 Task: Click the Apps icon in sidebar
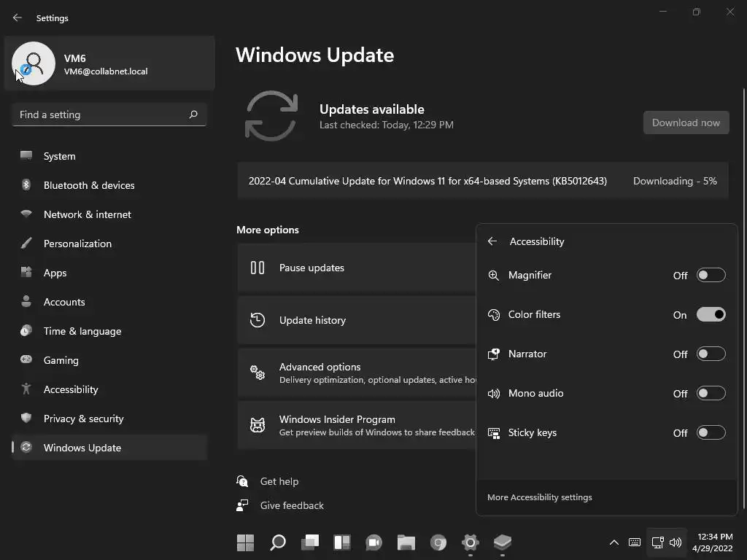26,273
